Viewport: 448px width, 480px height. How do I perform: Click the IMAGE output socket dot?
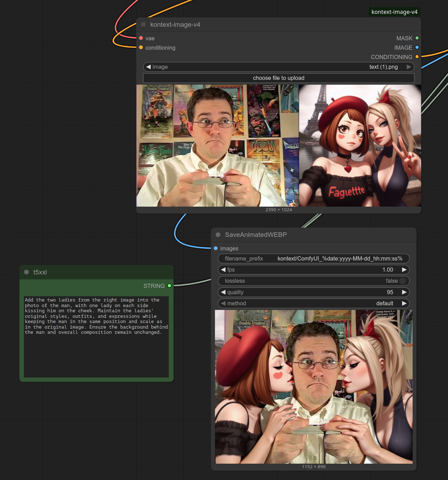[x=417, y=48]
